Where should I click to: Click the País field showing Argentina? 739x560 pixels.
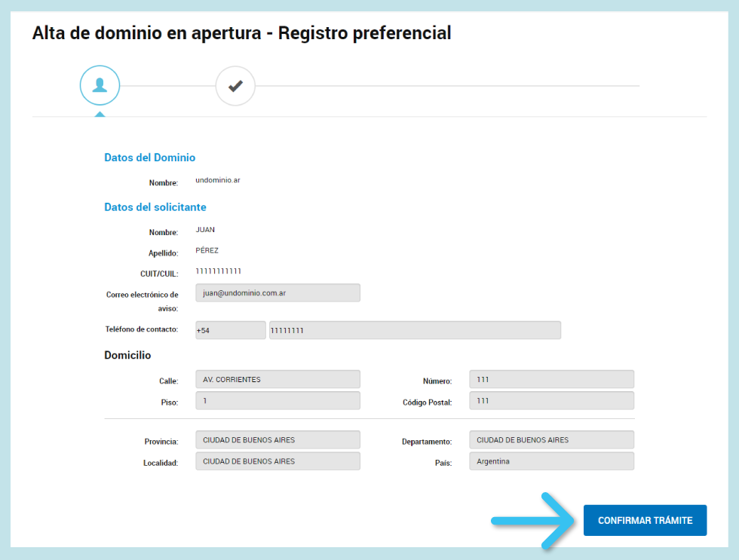551,461
